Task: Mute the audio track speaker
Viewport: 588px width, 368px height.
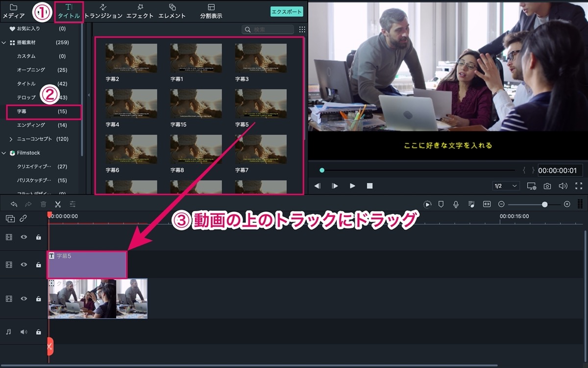Action: tap(24, 332)
